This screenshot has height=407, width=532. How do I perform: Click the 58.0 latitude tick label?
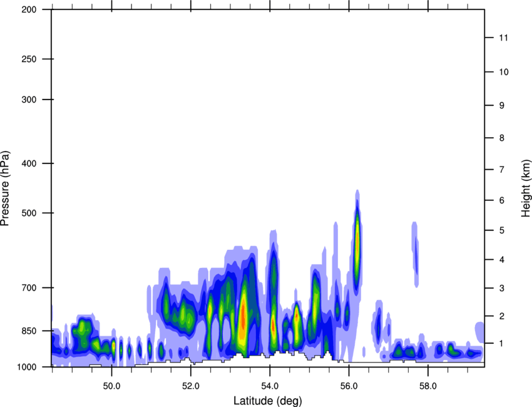pos(428,386)
